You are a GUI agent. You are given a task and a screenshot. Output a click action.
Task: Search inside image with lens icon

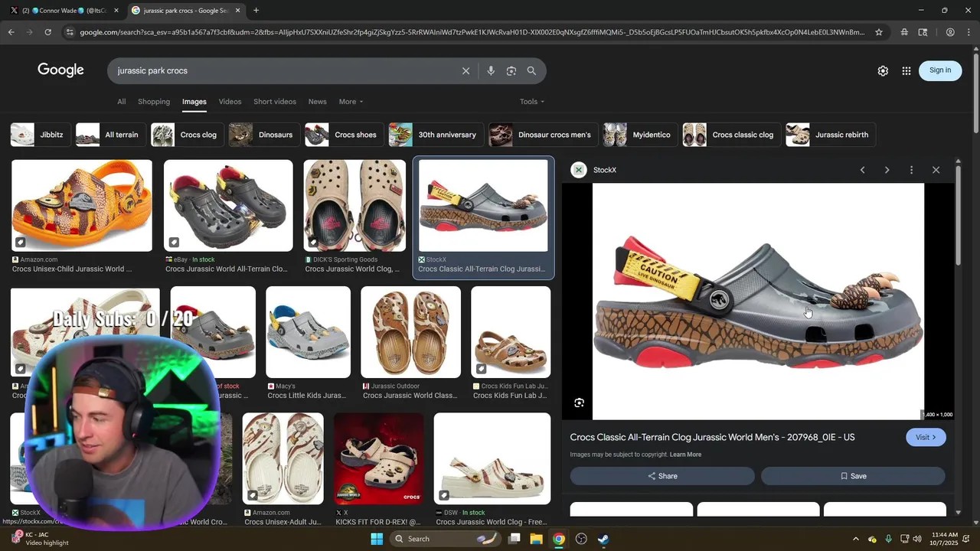click(580, 403)
